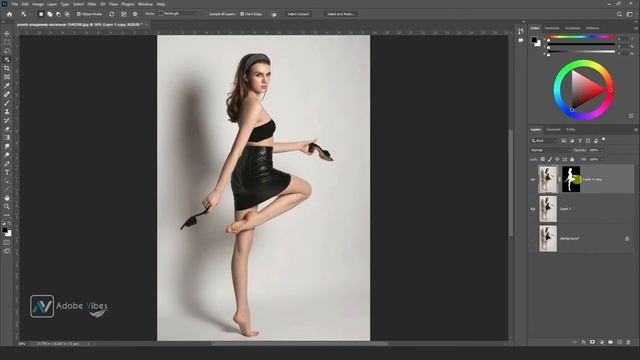Select the Object Selection tool in toolbox

7,60
